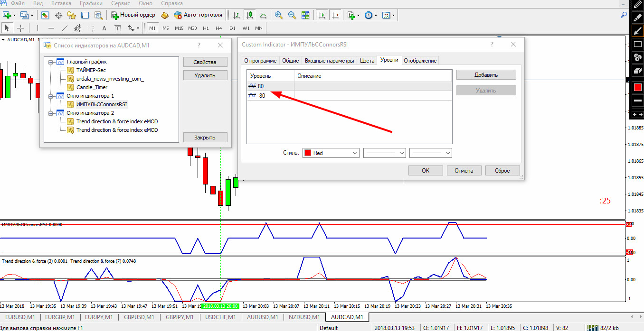Open the Red style color dropdown
Image resolution: width=644 pixels, height=331 pixels.
click(331, 153)
